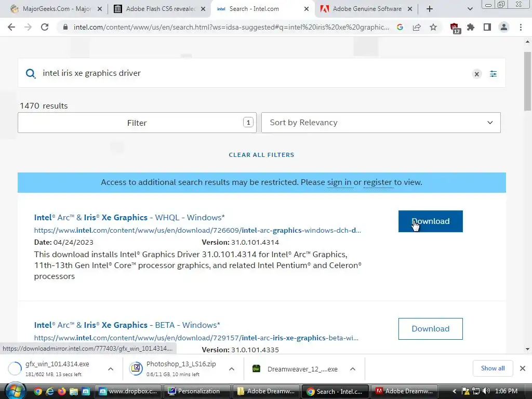Open the tab search dropdown arrow

[x=470, y=9]
